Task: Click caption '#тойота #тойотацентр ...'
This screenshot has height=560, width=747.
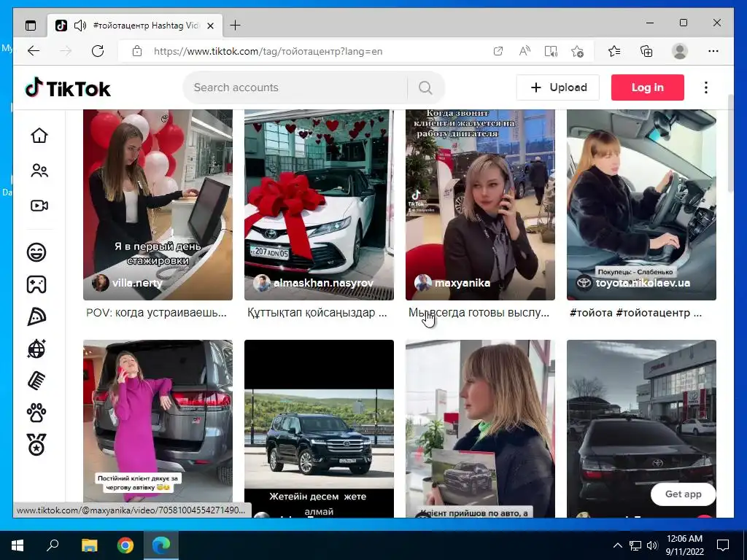Action: [635, 313]
